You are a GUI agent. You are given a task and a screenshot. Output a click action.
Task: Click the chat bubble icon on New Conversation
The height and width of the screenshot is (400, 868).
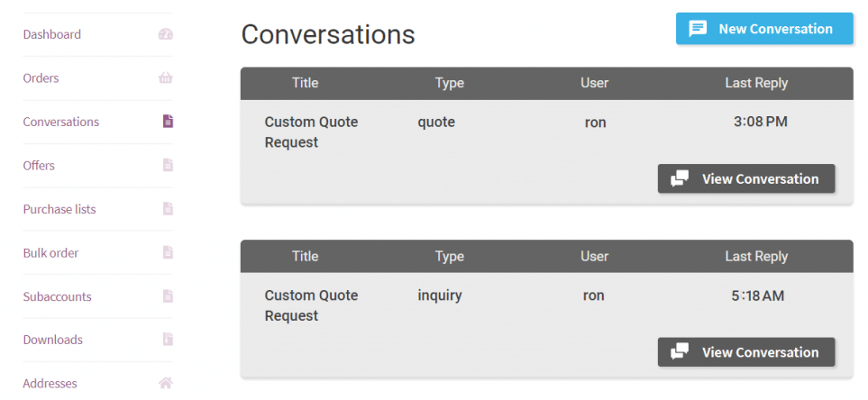(x=698, y=29)
